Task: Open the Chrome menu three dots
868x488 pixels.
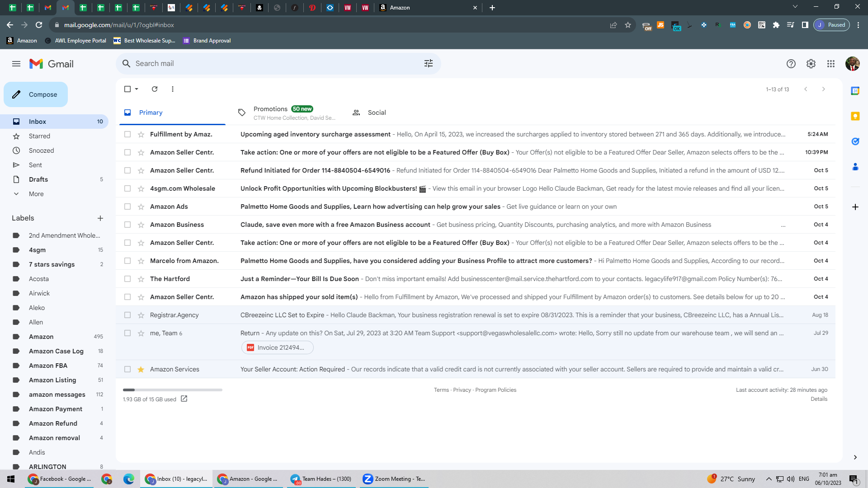Action: pyautogui.click(x=859, y=25)
